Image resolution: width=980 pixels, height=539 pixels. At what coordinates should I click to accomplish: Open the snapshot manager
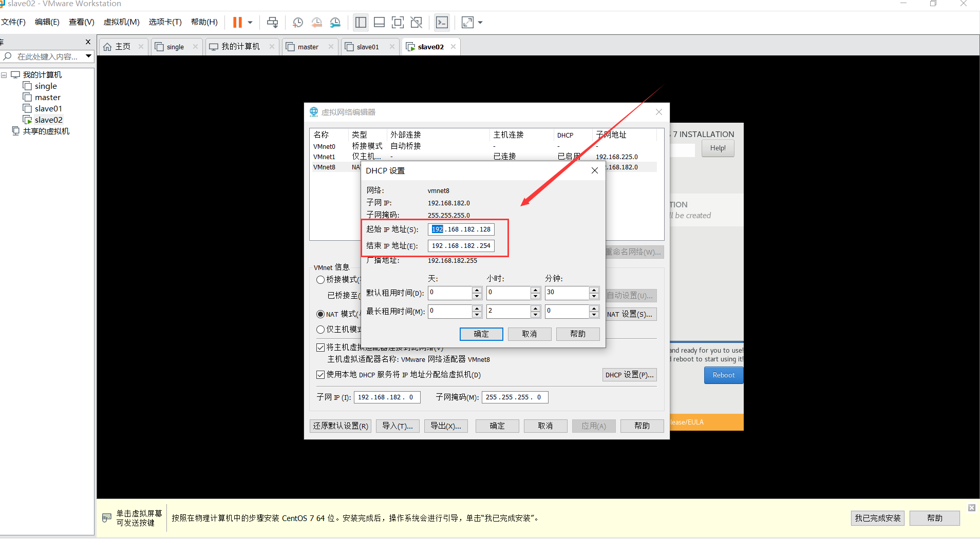pyautogui.click(x=335, y=23)
